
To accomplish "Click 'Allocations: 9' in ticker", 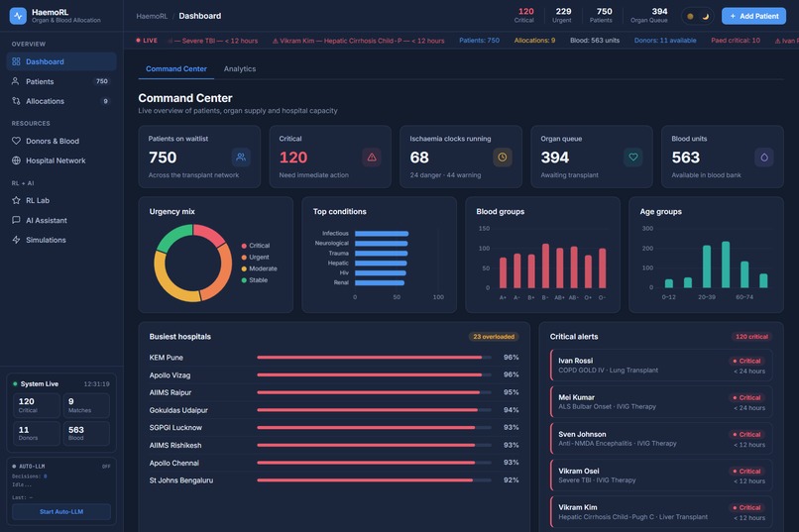I will pos(534,41).
